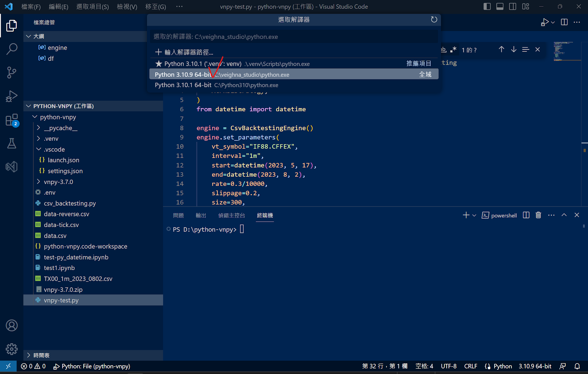Expand the 時間表 timeline section

[29, 355]
